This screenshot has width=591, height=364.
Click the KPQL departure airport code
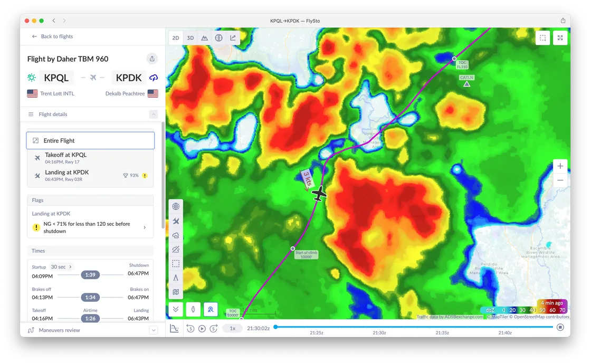[56, 78]
